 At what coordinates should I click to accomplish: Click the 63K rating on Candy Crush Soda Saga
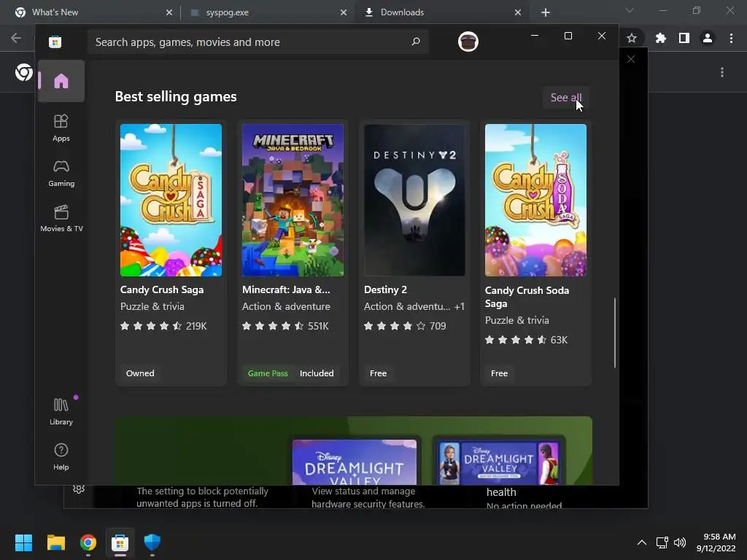560,340
